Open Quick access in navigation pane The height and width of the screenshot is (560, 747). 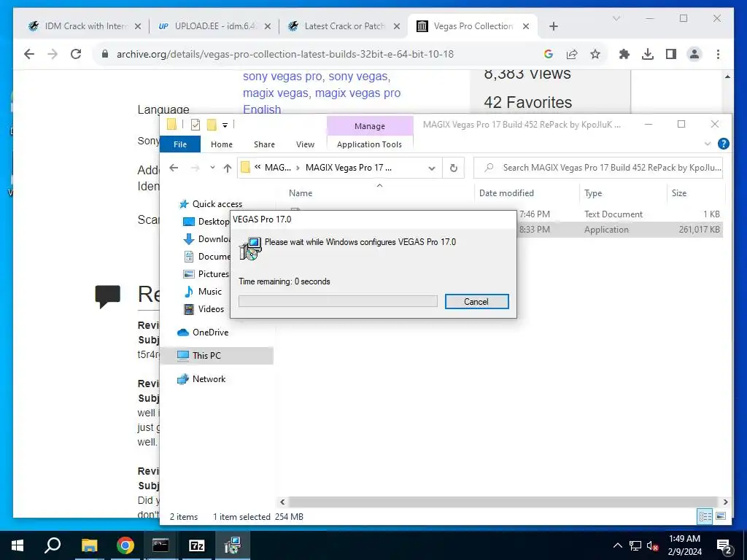pos(217,204)
